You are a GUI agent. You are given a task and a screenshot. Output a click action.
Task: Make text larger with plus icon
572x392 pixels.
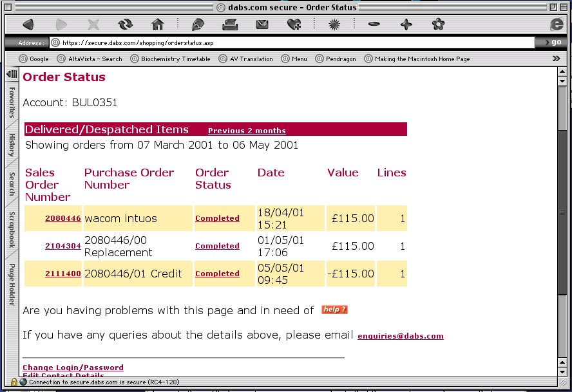pos(406,25)
